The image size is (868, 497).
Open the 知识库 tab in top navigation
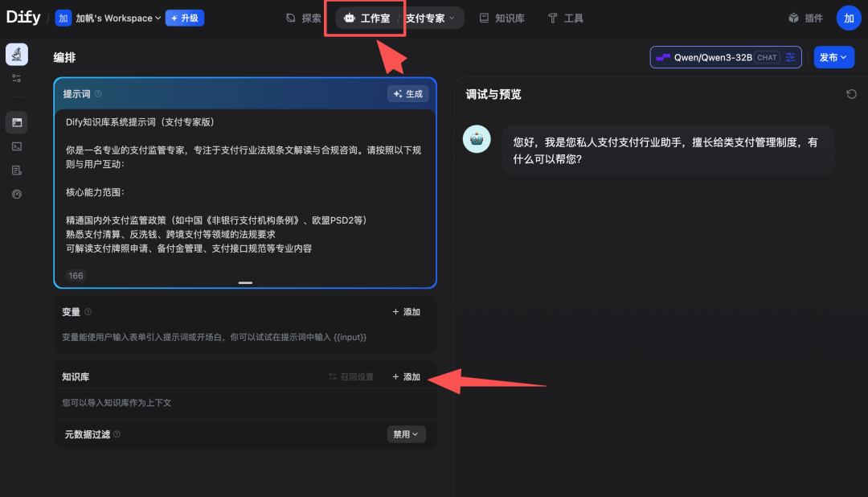pos(502,18)
